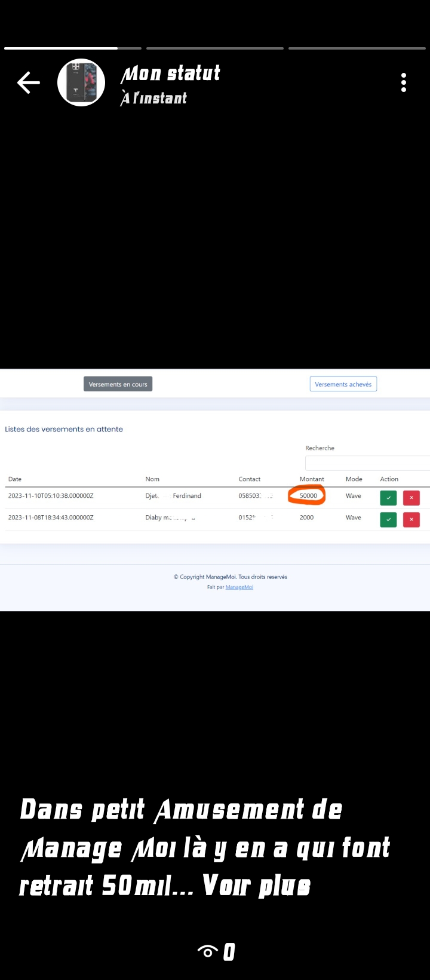Image resolution: width=430 pixels, height=980 pixels.
Task: Tap the profile picture avatar
Action: click(81, 82)
